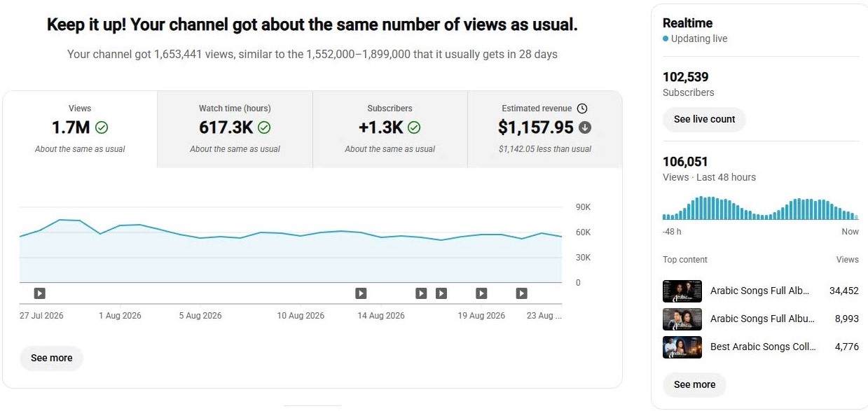Click the video marker near 27 Jul 2026

(40, 293)
